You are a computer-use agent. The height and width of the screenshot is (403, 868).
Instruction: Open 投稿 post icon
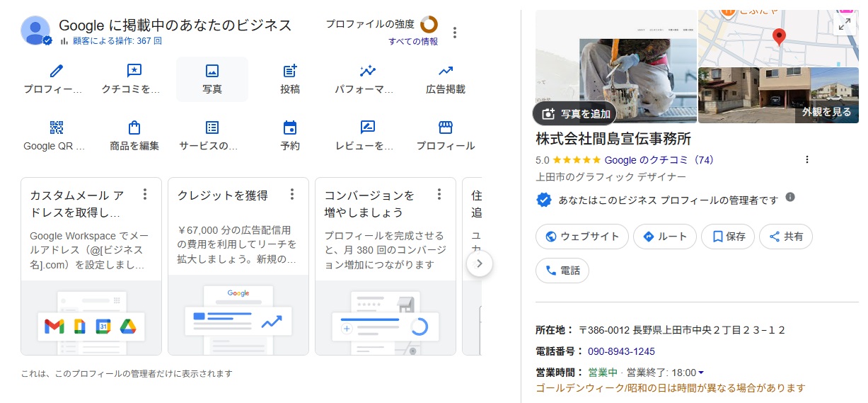(x=290, y=71)
